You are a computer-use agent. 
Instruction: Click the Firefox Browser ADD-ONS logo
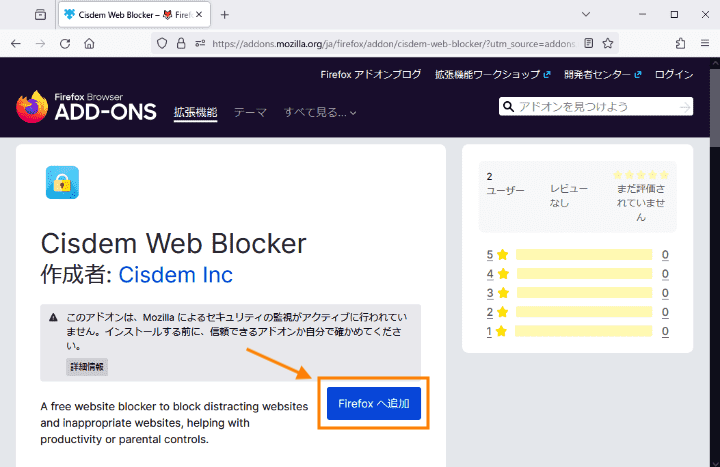86,107
